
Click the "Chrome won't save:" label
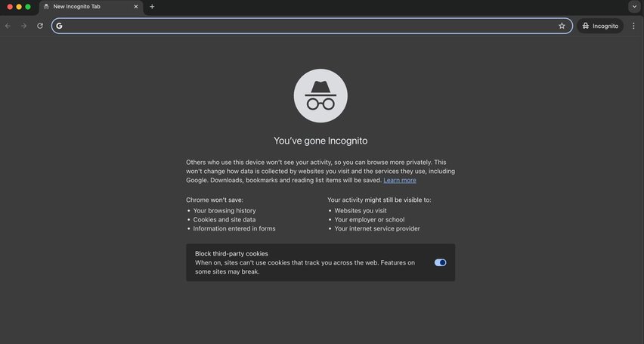point(215,200)
